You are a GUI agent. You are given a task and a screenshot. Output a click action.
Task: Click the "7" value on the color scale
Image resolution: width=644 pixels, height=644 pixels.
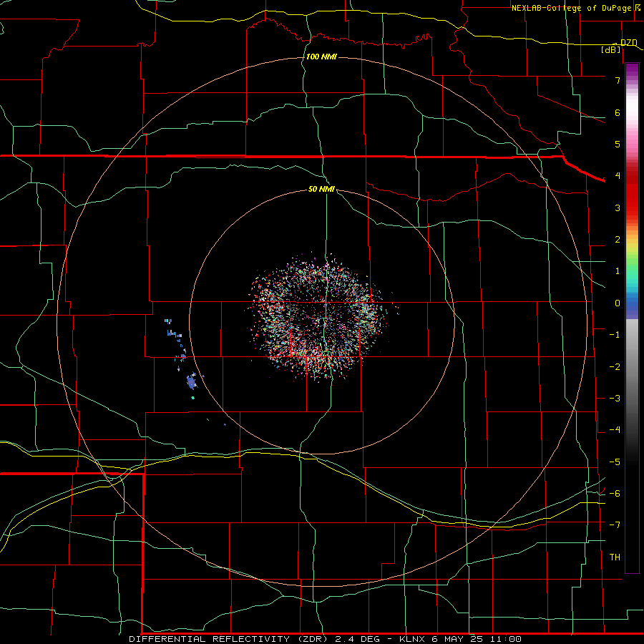click(618, 80)
